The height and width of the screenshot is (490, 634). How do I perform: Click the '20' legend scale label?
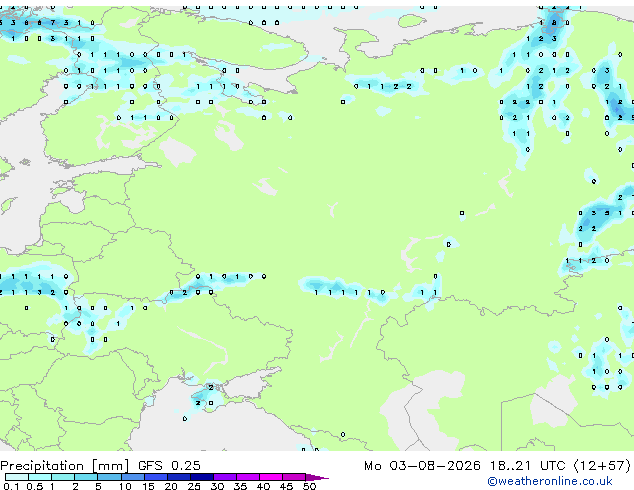pyautogui.click(x=171, y=486)
